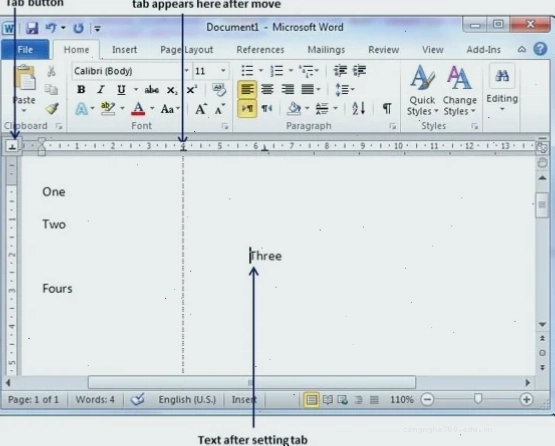Open the View tab

pyautogui.click(x=433, y=50)
